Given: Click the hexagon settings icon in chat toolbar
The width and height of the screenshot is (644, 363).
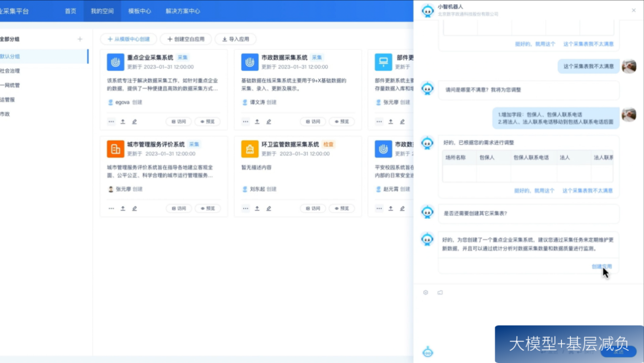Looking at the screenshot, I should click(426, 292).
